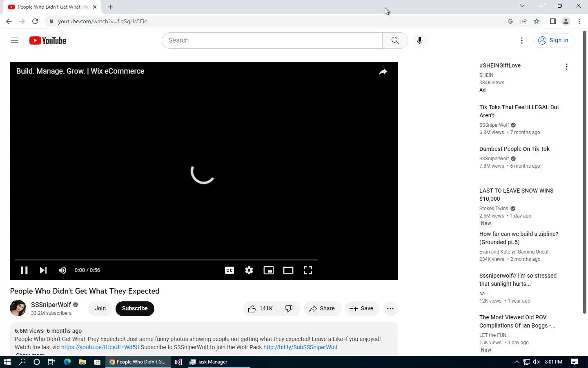Share the video below the player
Viewport: 588px width, 368px height.
[x=322, y=309]
